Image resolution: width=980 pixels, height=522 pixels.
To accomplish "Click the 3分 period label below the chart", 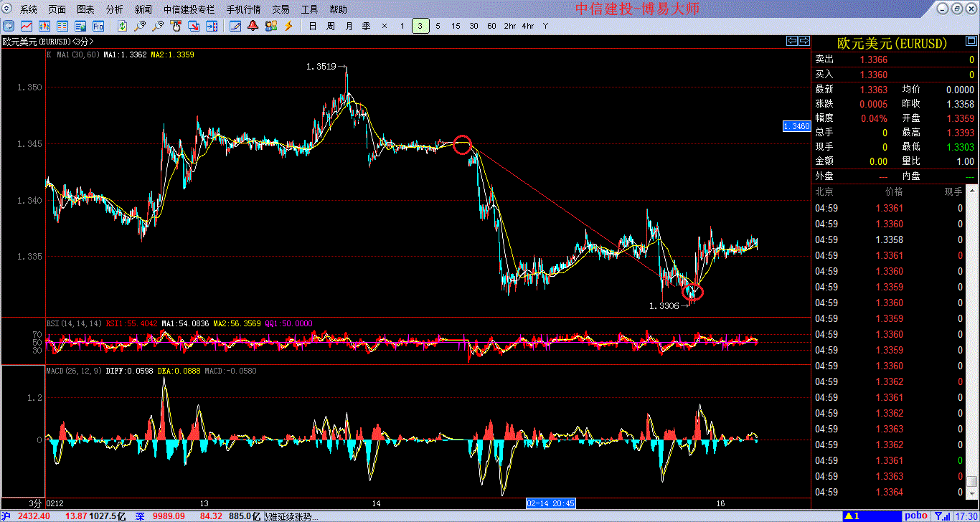I will click(36, 503).
